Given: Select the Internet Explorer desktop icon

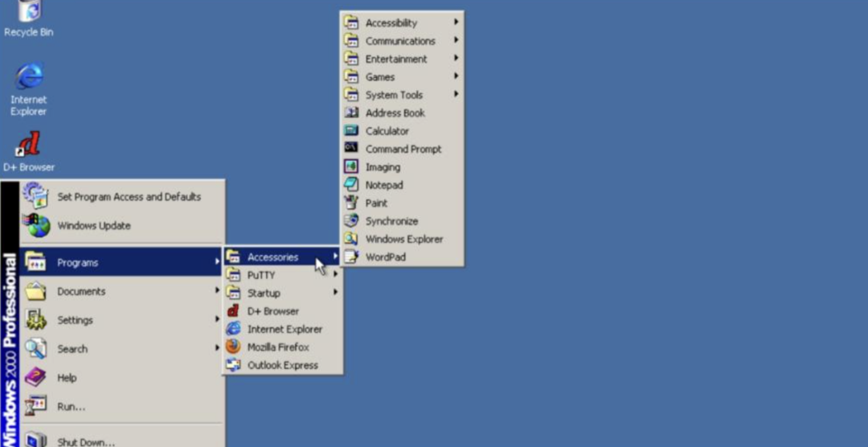Looking at the screenshot, I should (x=29, y=88).
